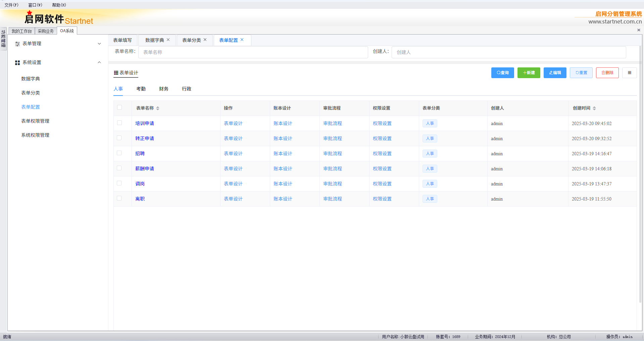The image size is (644, 341).
Task: Open 权限设置 for 培训申请 row
Action: coord(382,123)
